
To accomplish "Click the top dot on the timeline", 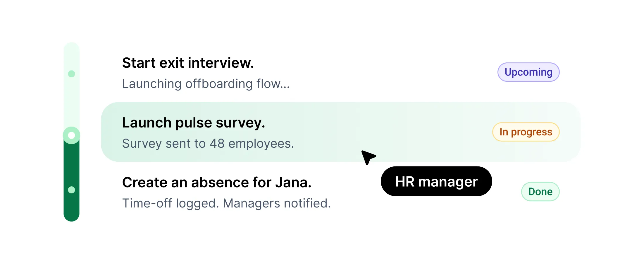I will [x=71, y=74].
